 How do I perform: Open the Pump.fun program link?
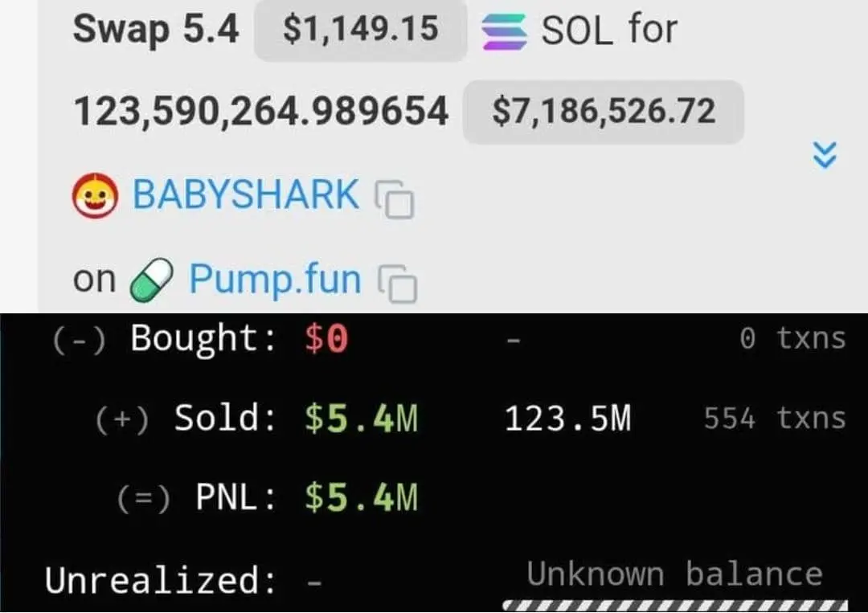coord(275,280)
